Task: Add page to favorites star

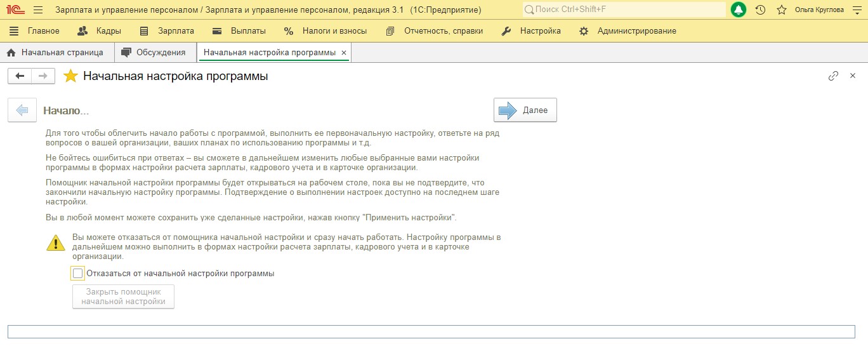Action: pyautogui.click(x=71, y=76)
